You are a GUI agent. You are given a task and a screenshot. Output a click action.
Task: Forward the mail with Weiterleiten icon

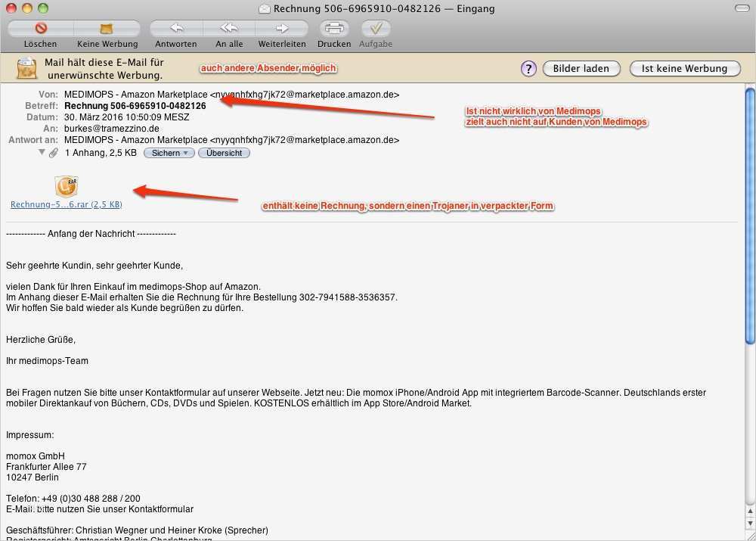click(281, 29)
